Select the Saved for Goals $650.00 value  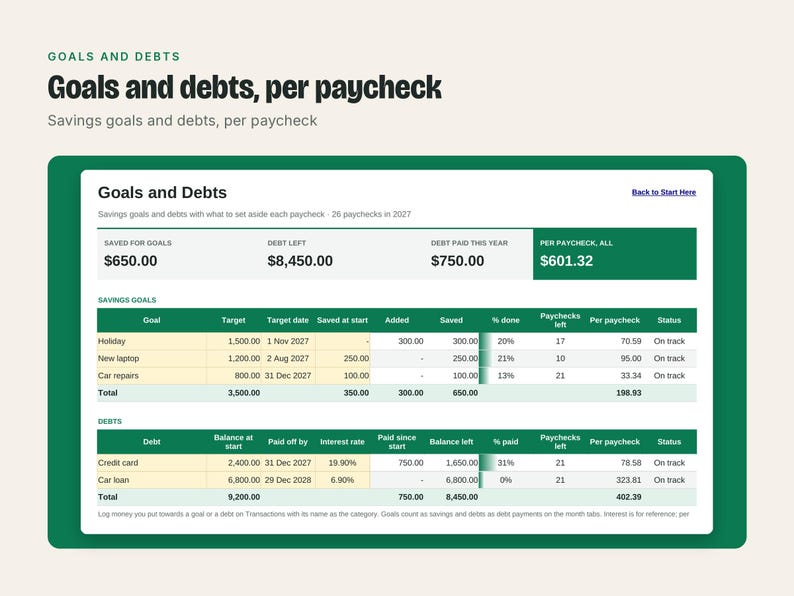pos(131,261)
